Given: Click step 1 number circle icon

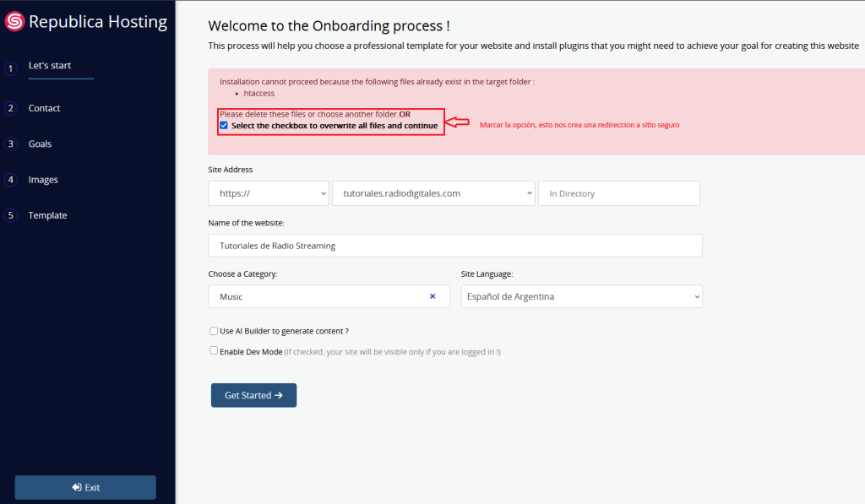Looking at the screenshot, I should tap(11, 68).
